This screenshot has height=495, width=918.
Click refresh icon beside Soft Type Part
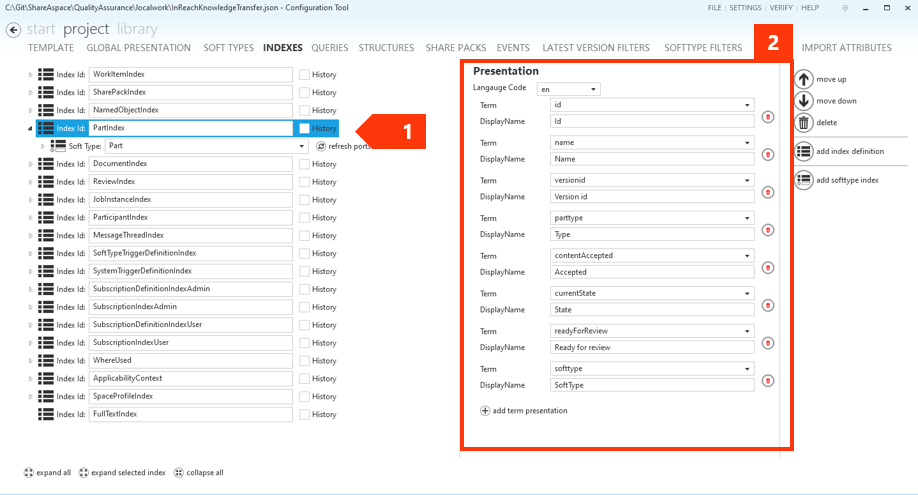(x=321, y=146)
